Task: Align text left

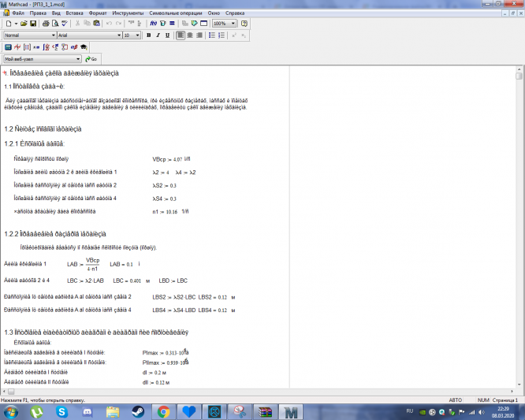Action: [181, 35]
